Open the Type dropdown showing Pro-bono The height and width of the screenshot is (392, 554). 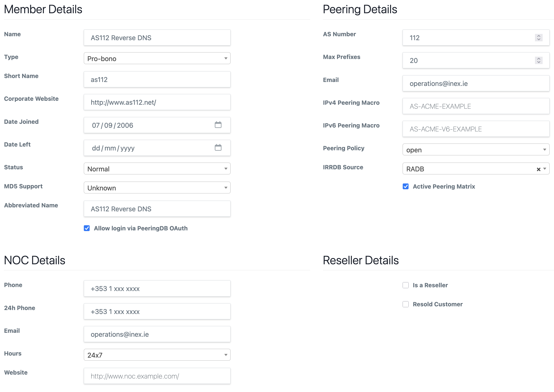click(x=157, y=59)
